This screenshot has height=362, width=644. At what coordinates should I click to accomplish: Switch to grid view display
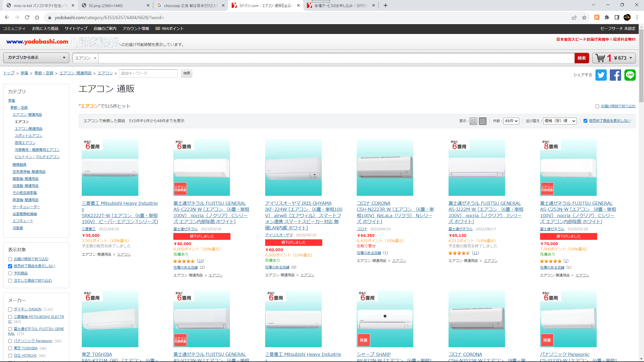[483, 121]
